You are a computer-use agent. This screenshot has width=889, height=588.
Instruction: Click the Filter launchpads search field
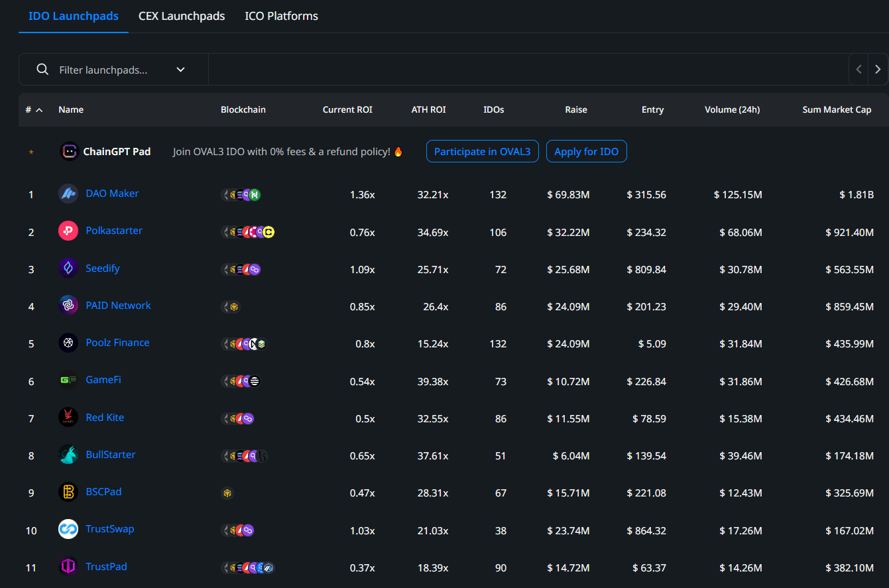[113, 69]
